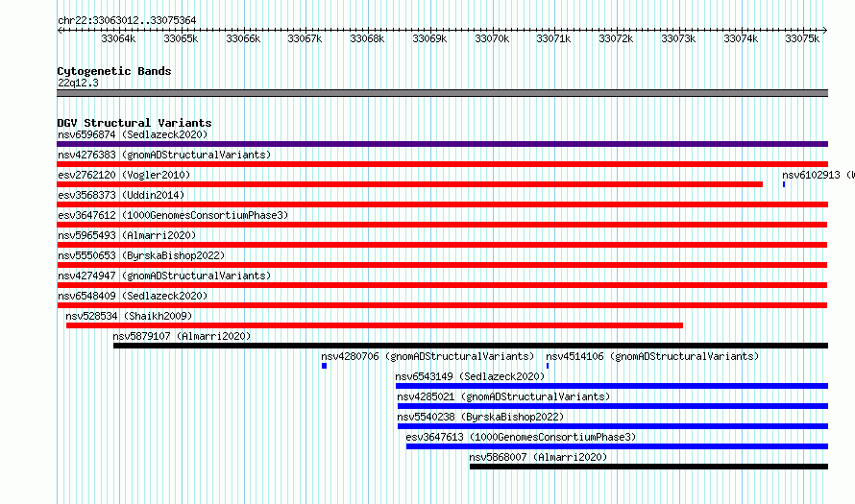Click the 33068k ruler tick label
Screen dimensions: 855x504
click(x=367, y=38)
